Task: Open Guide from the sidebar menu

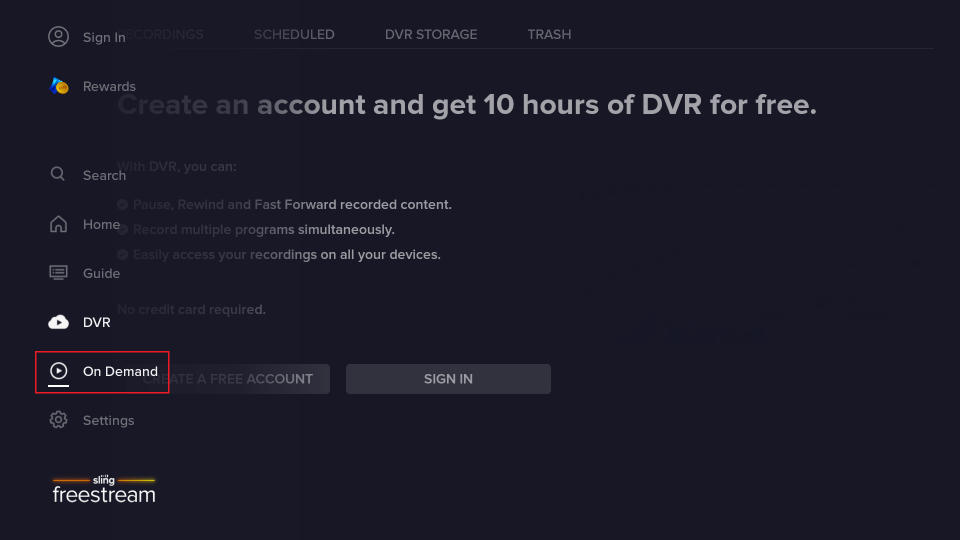Action: [101, 273]
